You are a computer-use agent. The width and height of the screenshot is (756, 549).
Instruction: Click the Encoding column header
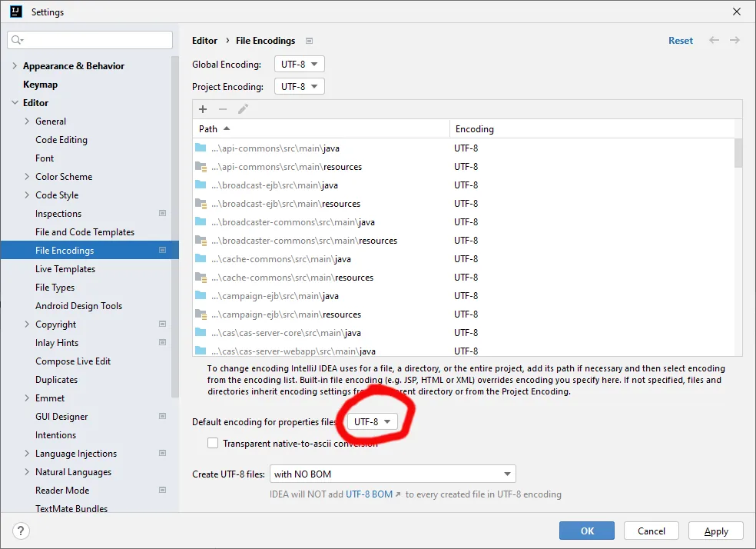[592, 129]
